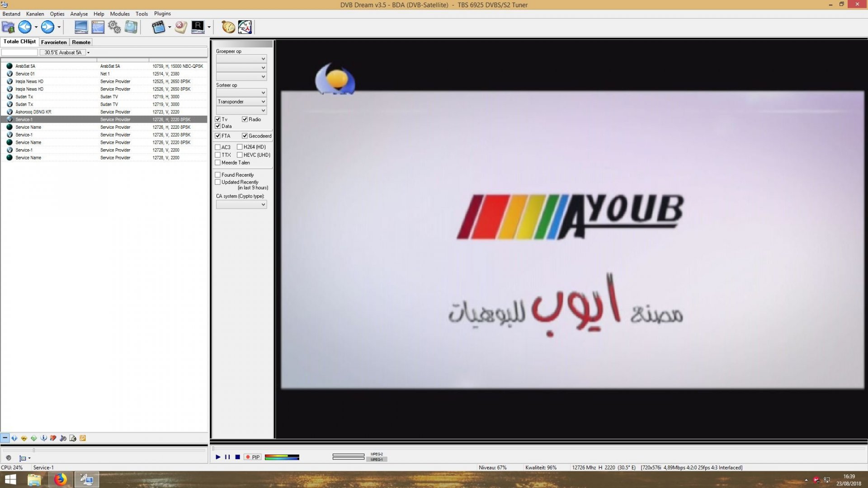This screenshot has height=488, width=868.
Task: Click the settings gears toolbar icon
Action: [114, 27]
